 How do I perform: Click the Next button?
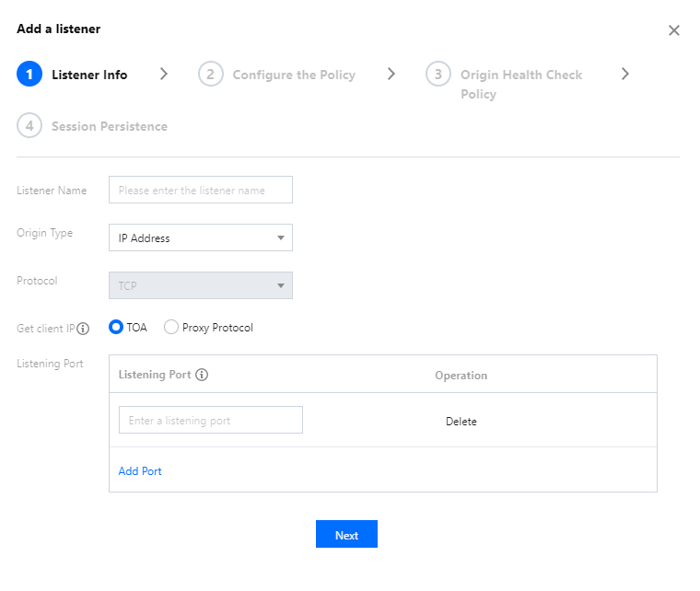346,535
